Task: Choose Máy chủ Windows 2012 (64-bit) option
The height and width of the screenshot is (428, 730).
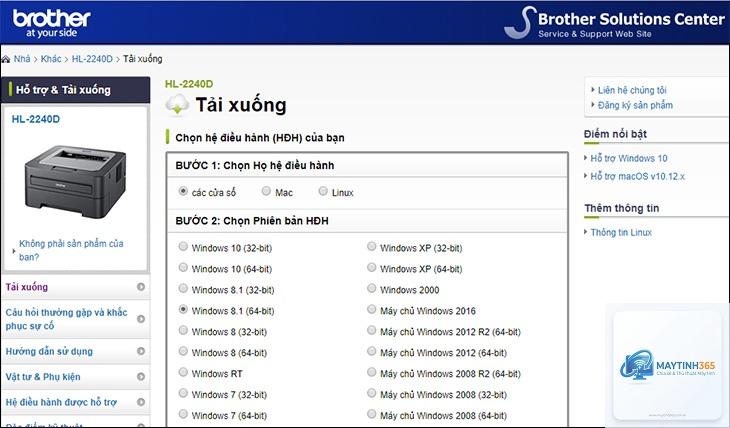Action: [x=371, y=351]
